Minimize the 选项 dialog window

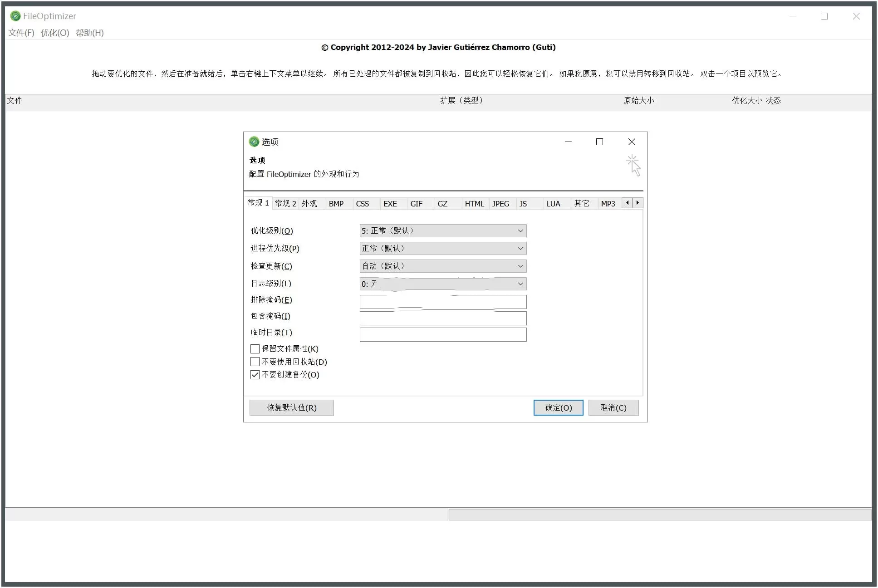[568, 142]
